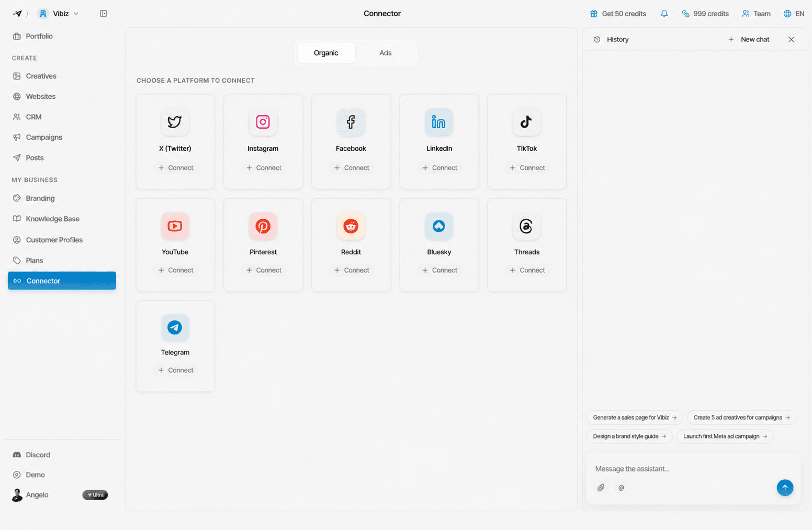This screenshot has width=812, height=530.
Task: Click the @ mention icon in chat
Action: 621,488
